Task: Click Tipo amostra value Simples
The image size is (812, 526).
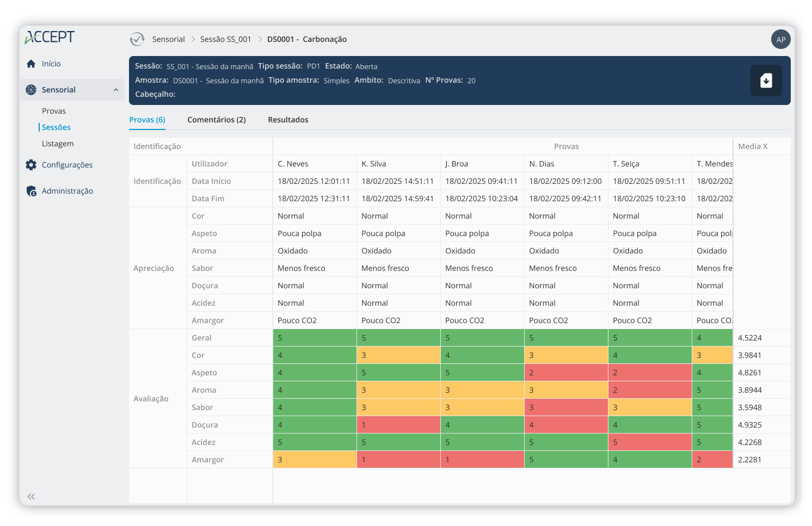Action: [x=336, y=81]
